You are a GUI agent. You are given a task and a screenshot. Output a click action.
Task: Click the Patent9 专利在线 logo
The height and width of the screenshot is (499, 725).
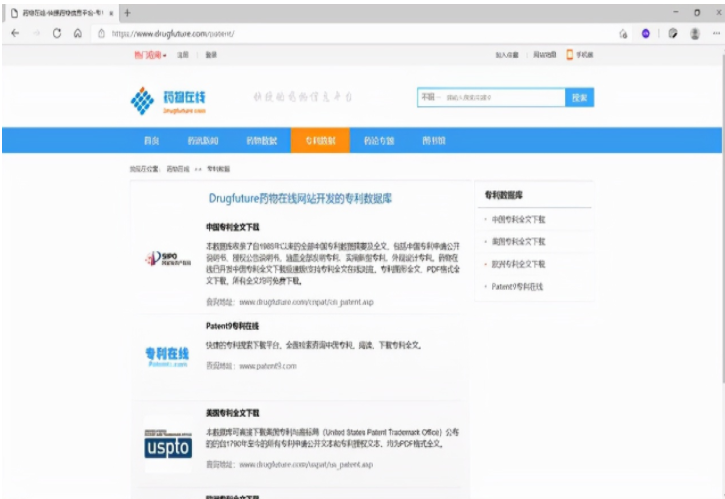tap(166, 356)
